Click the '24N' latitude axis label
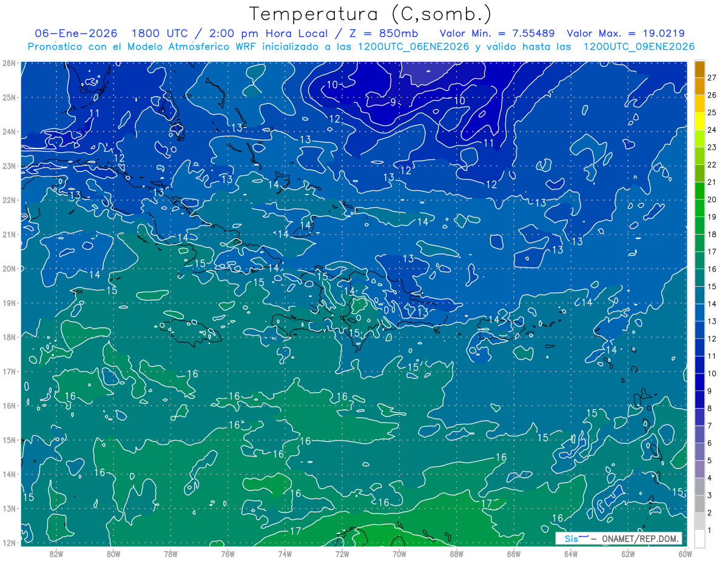This screenshot has height=562, width=728. [8, 132]
